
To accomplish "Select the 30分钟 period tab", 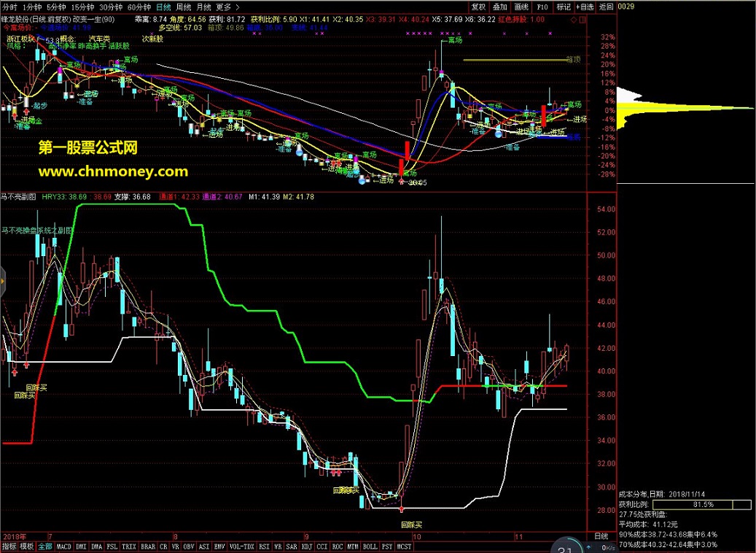I will click(111, 7).
